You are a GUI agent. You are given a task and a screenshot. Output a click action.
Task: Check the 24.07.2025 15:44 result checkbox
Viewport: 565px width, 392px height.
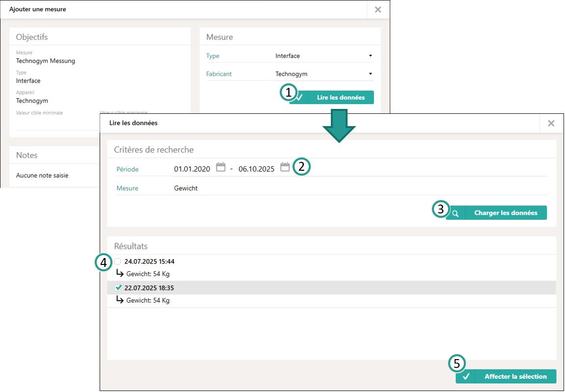tap(118, 261)
